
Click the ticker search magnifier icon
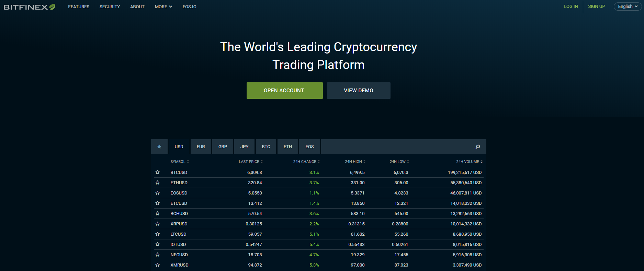pyautogui.click(x=477, y=147)
